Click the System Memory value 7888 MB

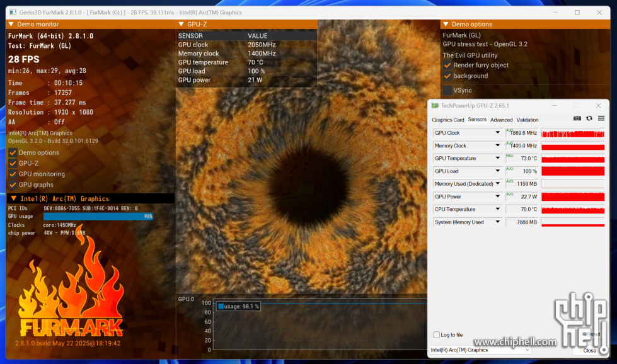[522, 222]
